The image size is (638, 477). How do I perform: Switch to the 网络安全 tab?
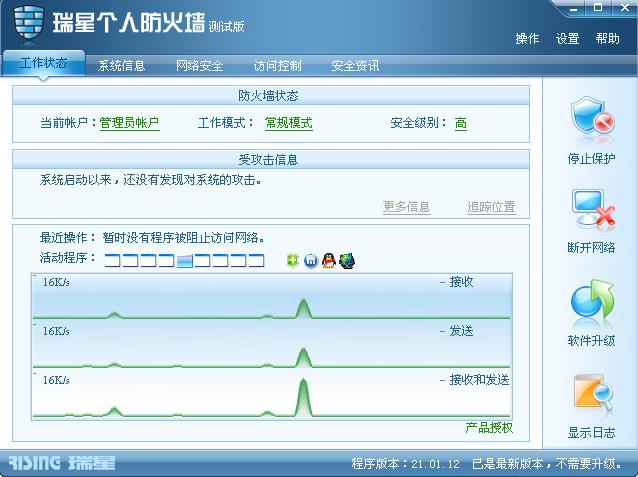point(199,66)
